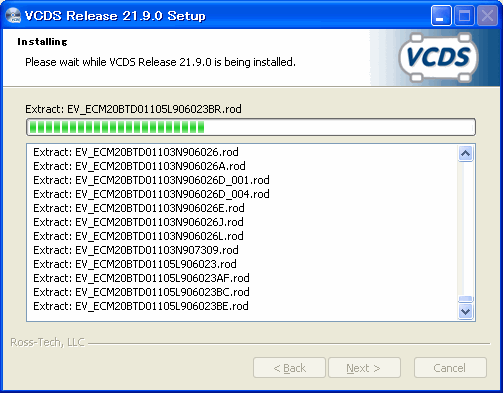Click the Installing heading
The width and height of the screenshot is (503, 393).
coord(42,42)
